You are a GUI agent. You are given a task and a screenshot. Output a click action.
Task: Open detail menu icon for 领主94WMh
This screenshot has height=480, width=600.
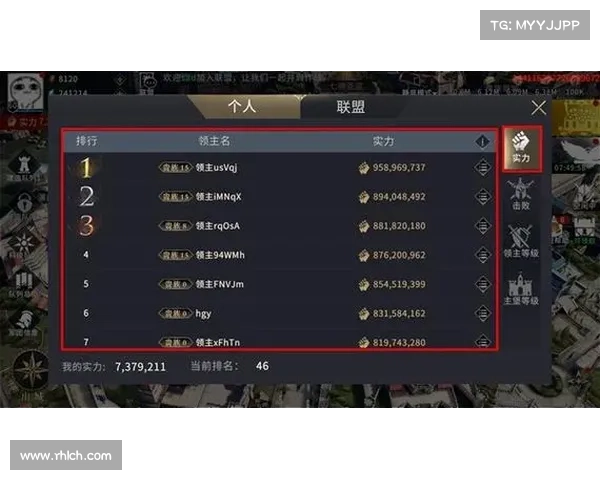[483, 255]
